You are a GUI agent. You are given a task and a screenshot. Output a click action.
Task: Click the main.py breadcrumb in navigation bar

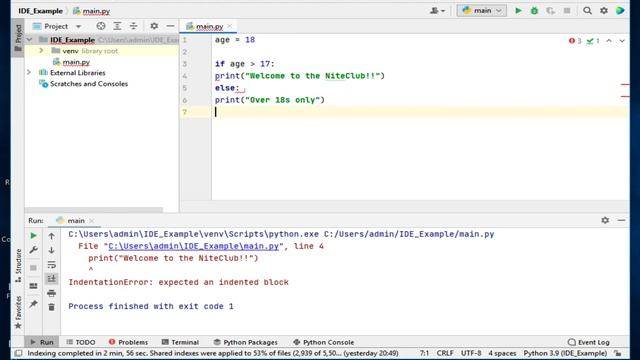92,11
